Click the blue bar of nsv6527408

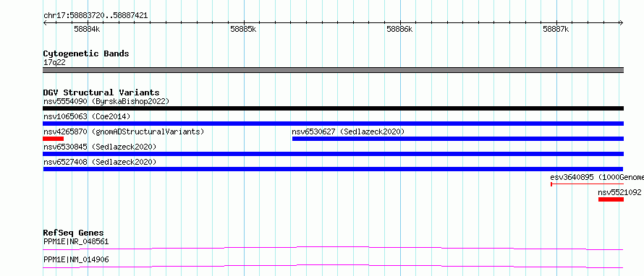(x=333, y=169)
